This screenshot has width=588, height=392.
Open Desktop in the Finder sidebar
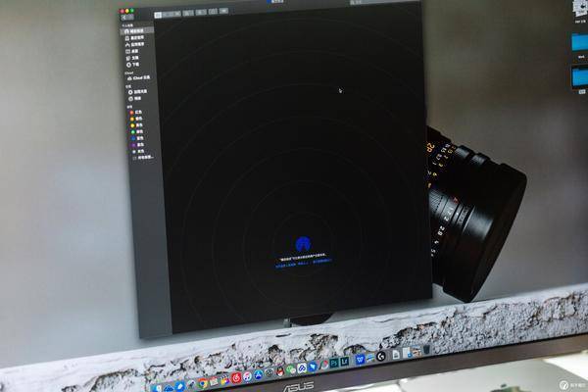click(x=132, y=51)
